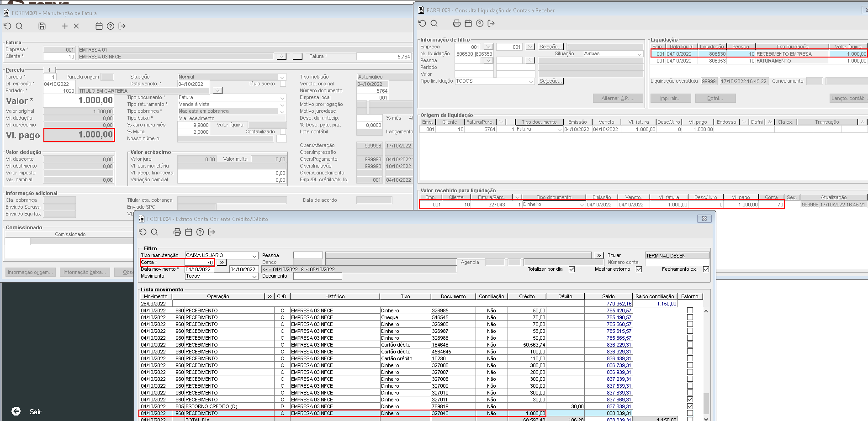This screenshot has height=421, width=868.
Task: Click the search icon in FCCFL004 toolbar
Action: coord(154,232)
